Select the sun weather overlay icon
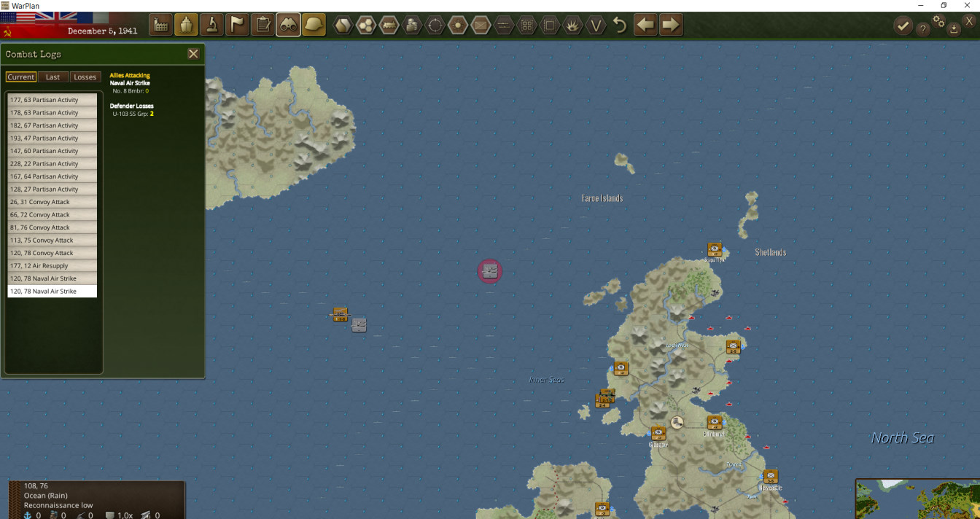The image size is (980, 519). pyautogui.click(x=458, y=26)
